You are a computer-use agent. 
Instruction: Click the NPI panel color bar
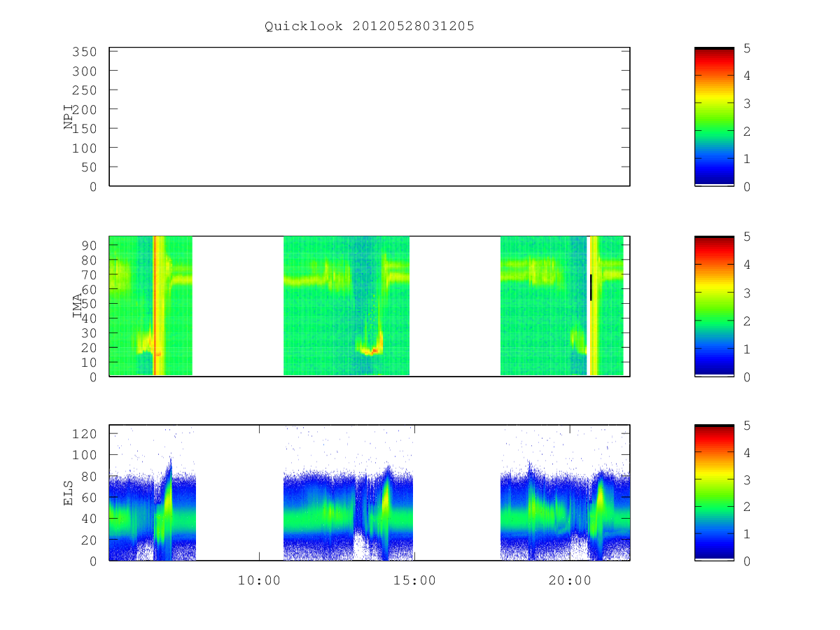714,117
